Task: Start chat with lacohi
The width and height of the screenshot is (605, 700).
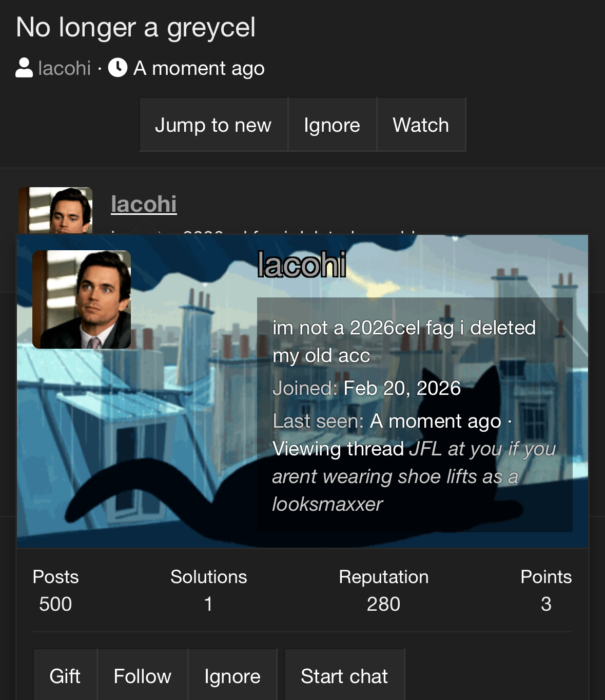Action: coord(344,676)
